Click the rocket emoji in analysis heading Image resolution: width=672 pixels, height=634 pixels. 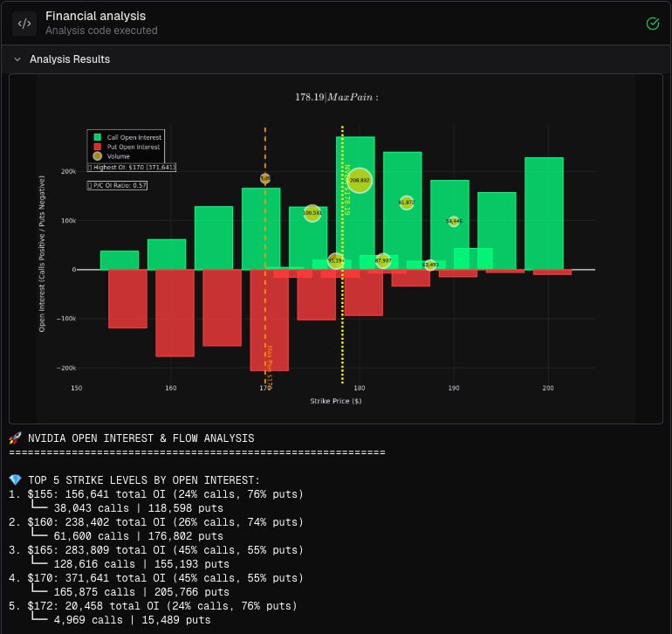pyautogui.click(x=15, y=438)
